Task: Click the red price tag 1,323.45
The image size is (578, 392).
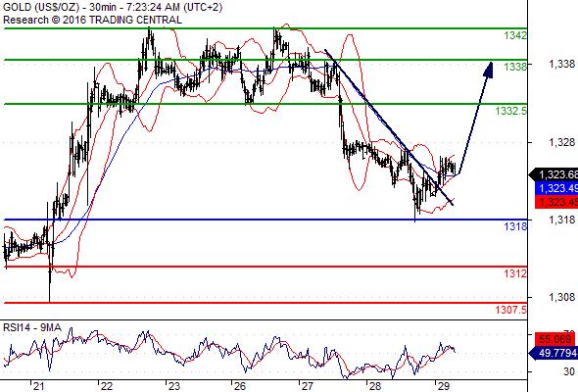Action: pos(556,202)
